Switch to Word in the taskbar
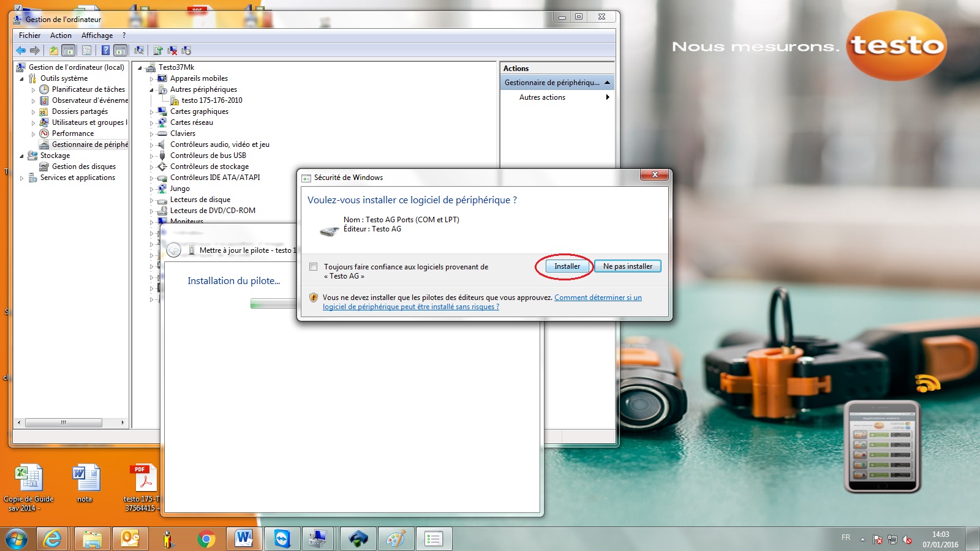The height and width of the screenshot is (551, 980). pyautogui.click(x=244, y=539)
